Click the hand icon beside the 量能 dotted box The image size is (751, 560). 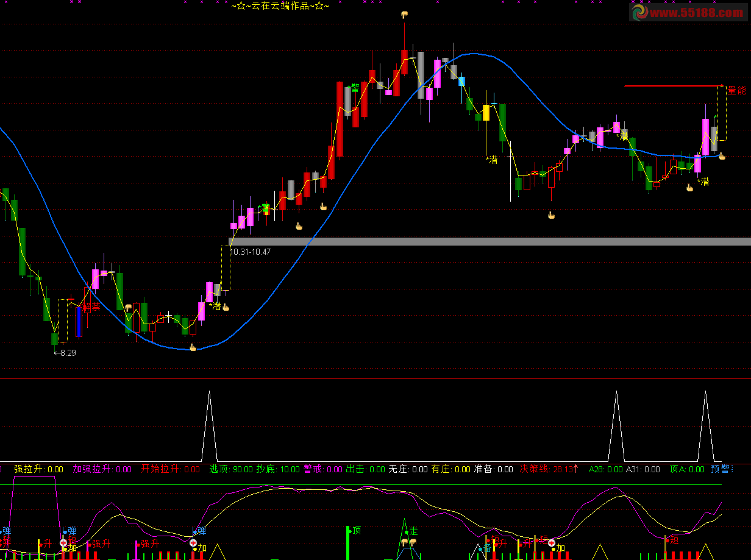click(x=722, y=156)
